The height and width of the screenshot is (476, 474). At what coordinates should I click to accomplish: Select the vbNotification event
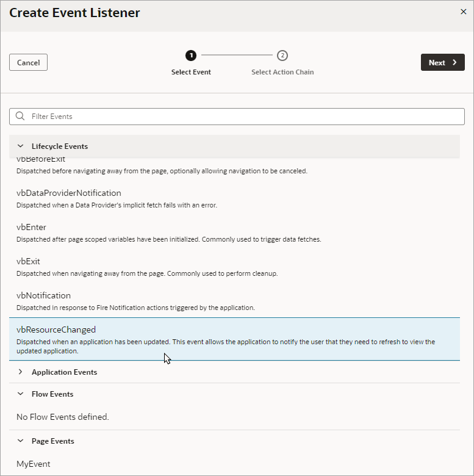point(234,301)
